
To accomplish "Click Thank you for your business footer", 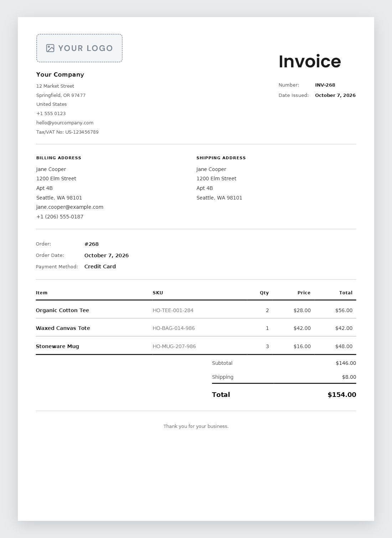I will click(x=196, y=426).
